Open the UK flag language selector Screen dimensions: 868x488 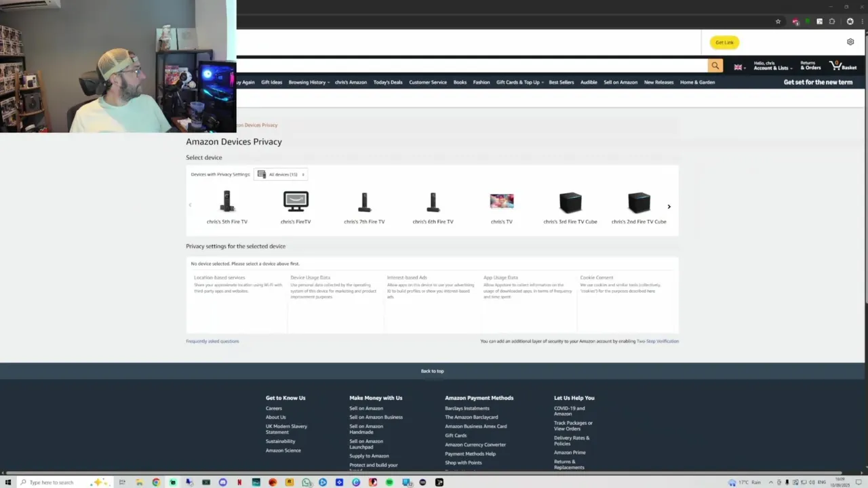tap(739, 67)
